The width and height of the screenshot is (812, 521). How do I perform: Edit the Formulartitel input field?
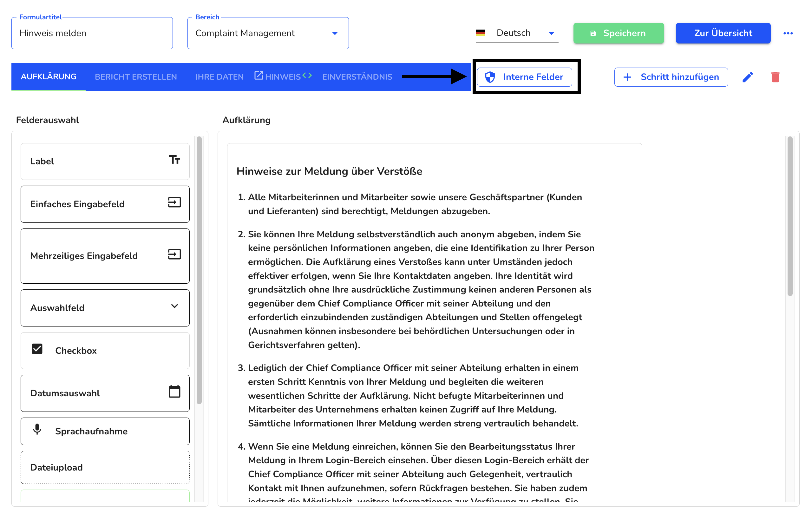coord(92,33)
